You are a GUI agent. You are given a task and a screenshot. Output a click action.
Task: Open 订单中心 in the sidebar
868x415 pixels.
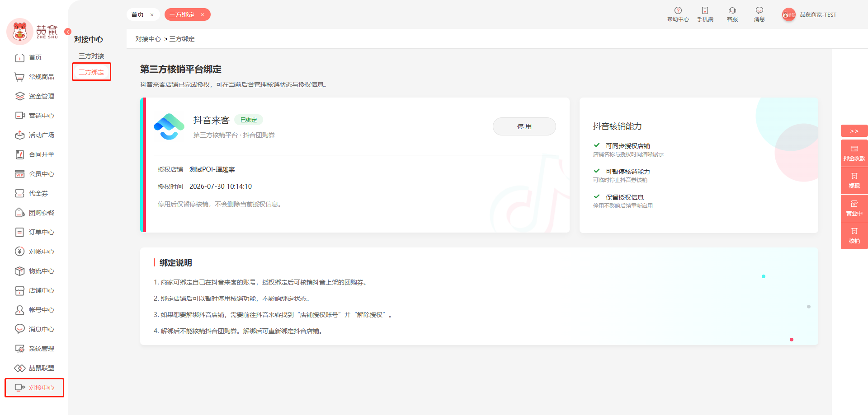click(34, 232)
